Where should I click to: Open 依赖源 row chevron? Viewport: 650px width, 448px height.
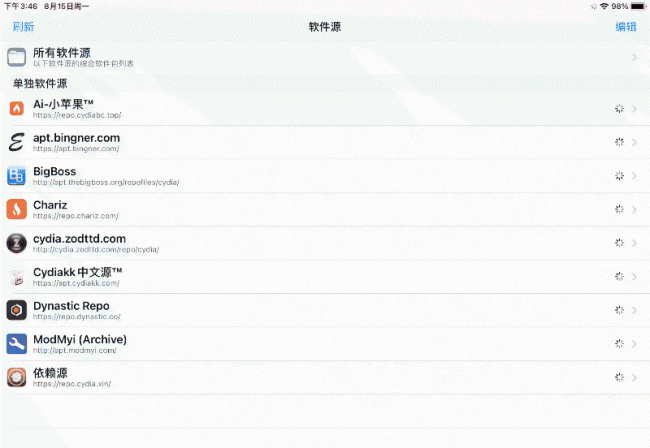click(x=634, y=377)
